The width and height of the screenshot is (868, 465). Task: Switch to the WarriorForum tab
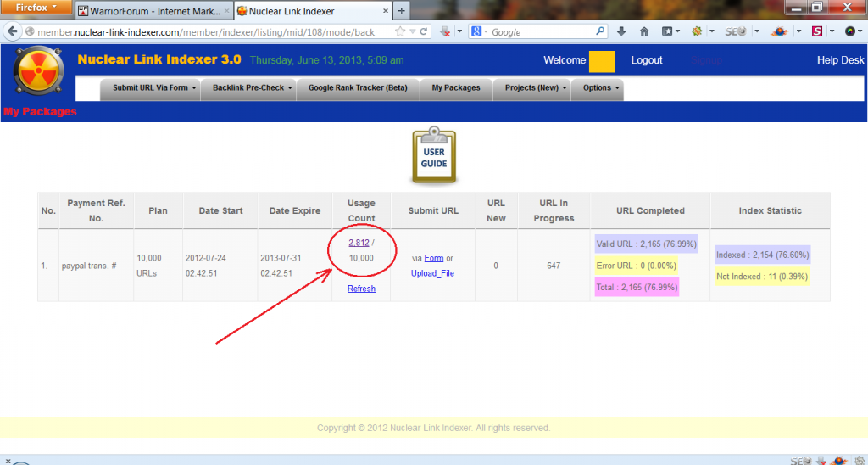click(x=154, y=10)
